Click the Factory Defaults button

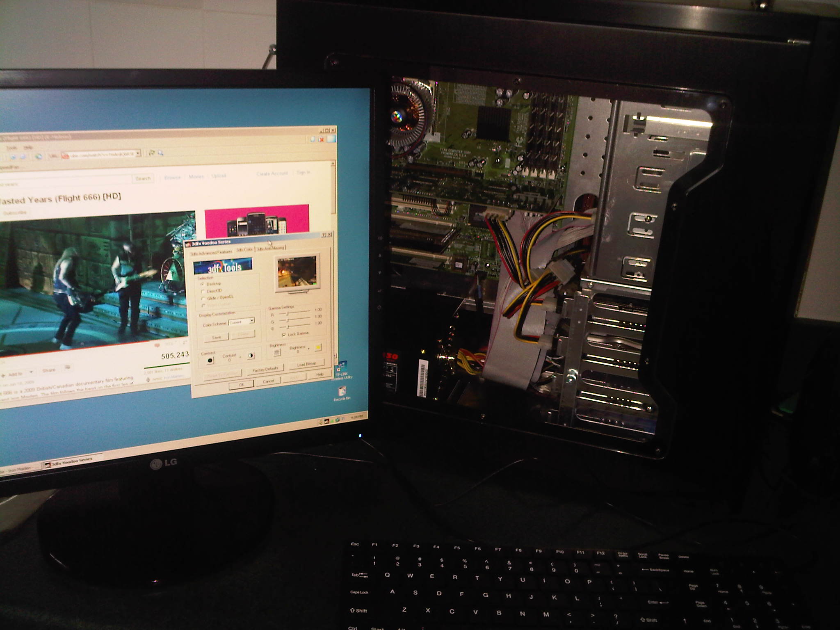pos(265,369)
